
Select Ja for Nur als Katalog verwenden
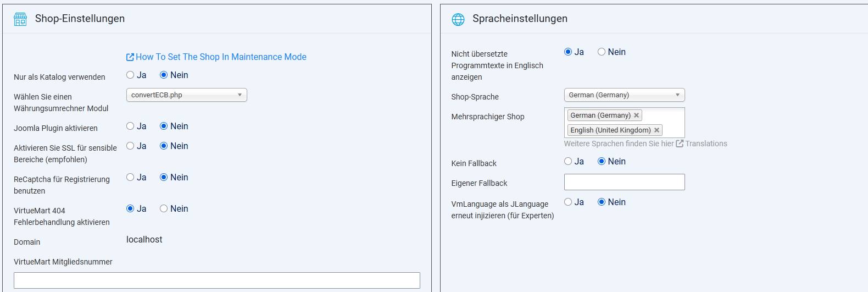(x=130, y=75)
